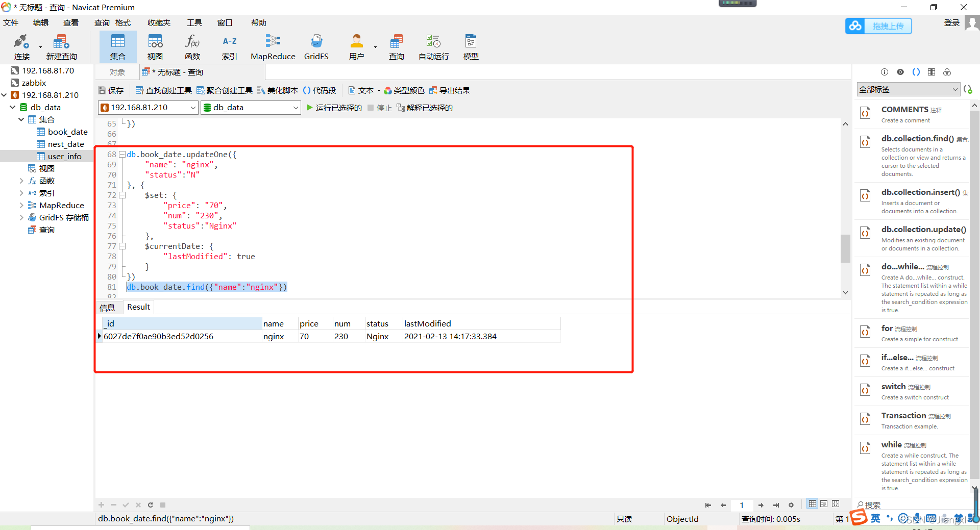The width and height of the screenshot is (980, 530).
Task: Expand GridFS 存储桶 tree node
Action: tap(21, 217)
